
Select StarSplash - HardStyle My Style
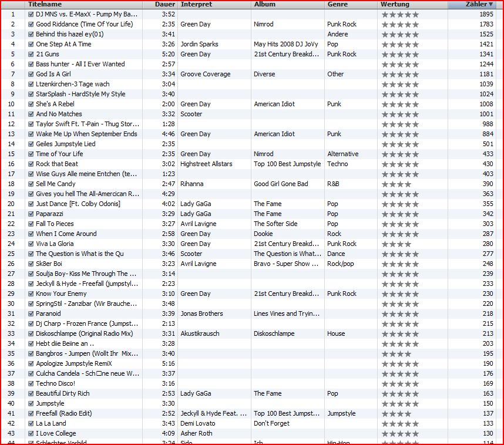(80, 94)
